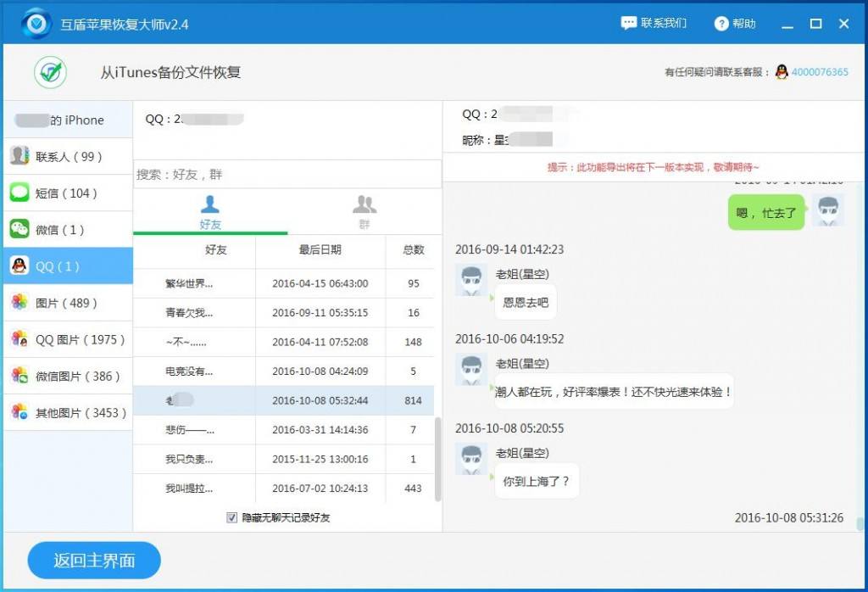Close the application window
868x592 pixels.
(843, 24)
